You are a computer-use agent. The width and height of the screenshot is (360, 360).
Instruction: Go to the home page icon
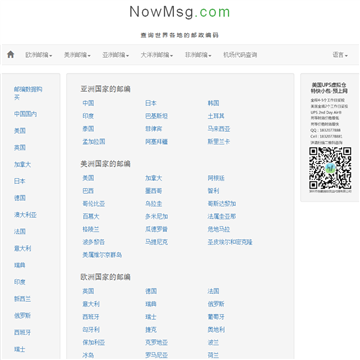coord(11,54)
